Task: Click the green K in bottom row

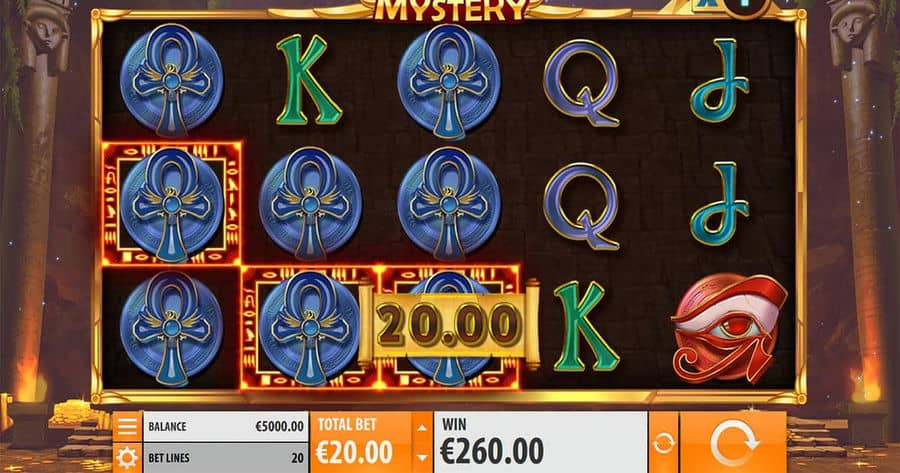Action: point(585,326)
